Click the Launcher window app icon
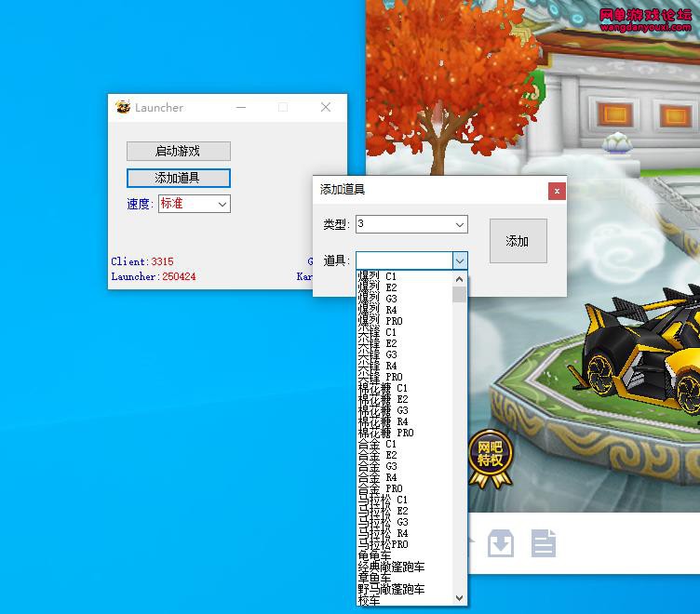 (123, 107)
